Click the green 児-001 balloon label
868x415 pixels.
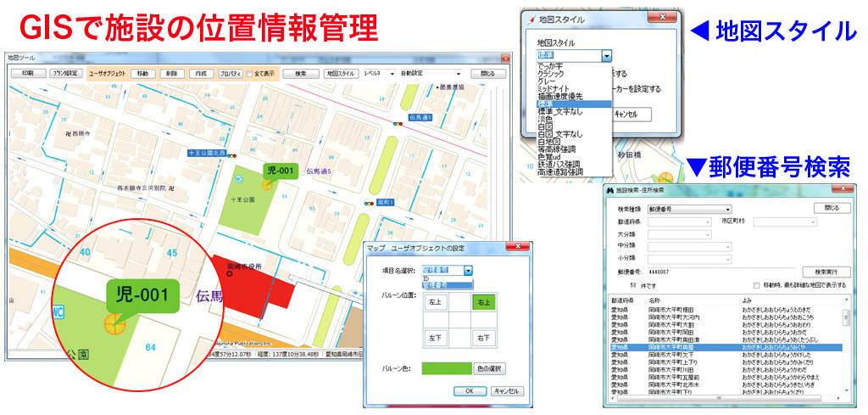click(279, 171)
